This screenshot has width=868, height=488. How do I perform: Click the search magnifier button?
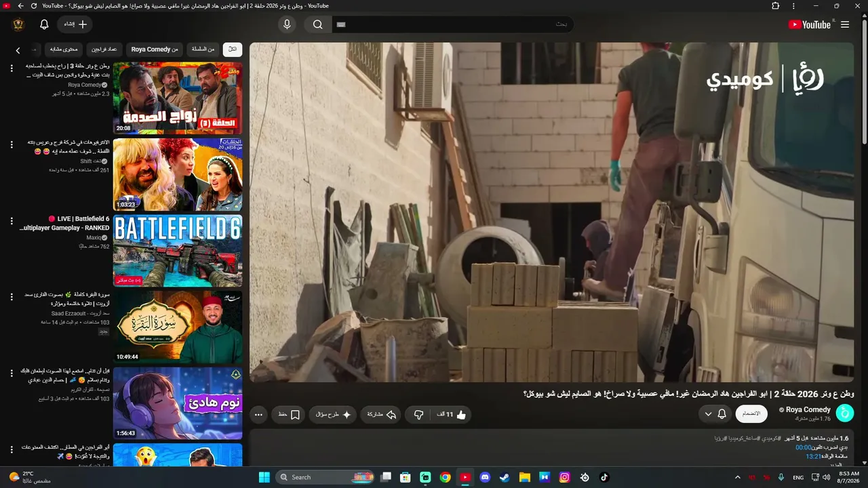[317, 24]
